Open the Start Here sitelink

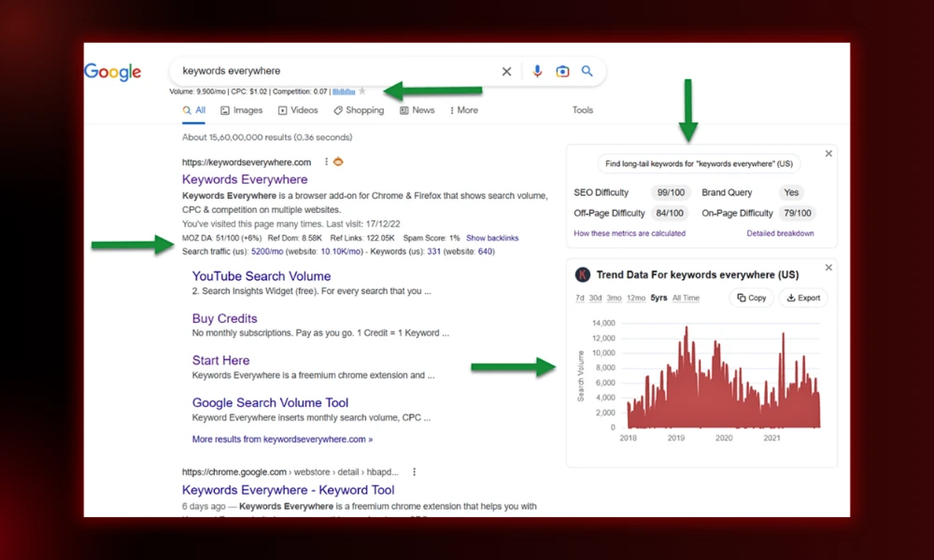click(x=221, y=360)
